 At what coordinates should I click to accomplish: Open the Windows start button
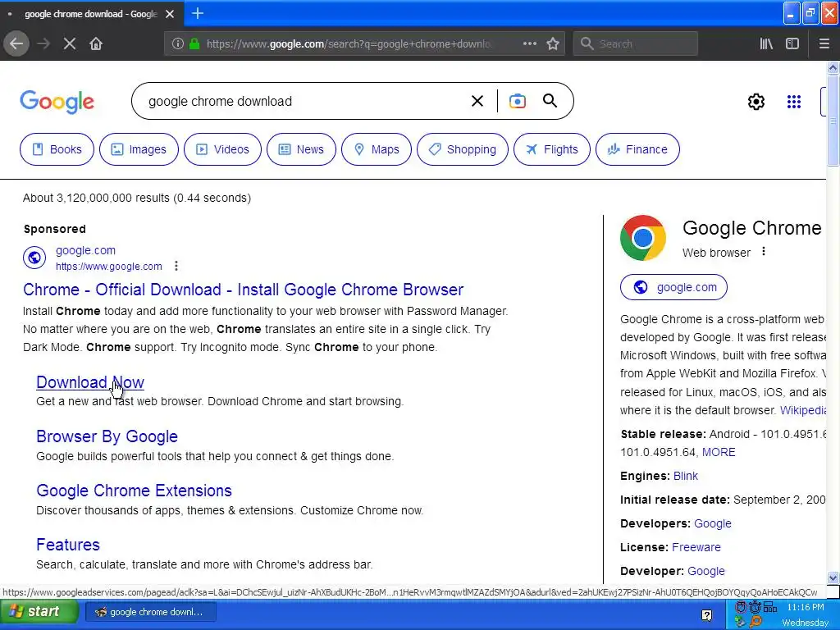pos(39,612)
